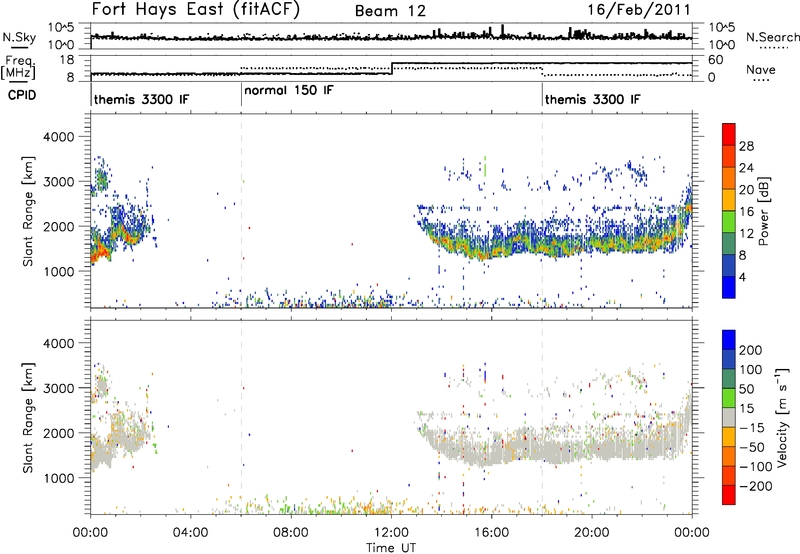Image resolution: width=800 pixels, height=554 pixels.
Task: Click the blue bottom of the power colorbar
Action: pyautogui.click(x=729, y=287)
